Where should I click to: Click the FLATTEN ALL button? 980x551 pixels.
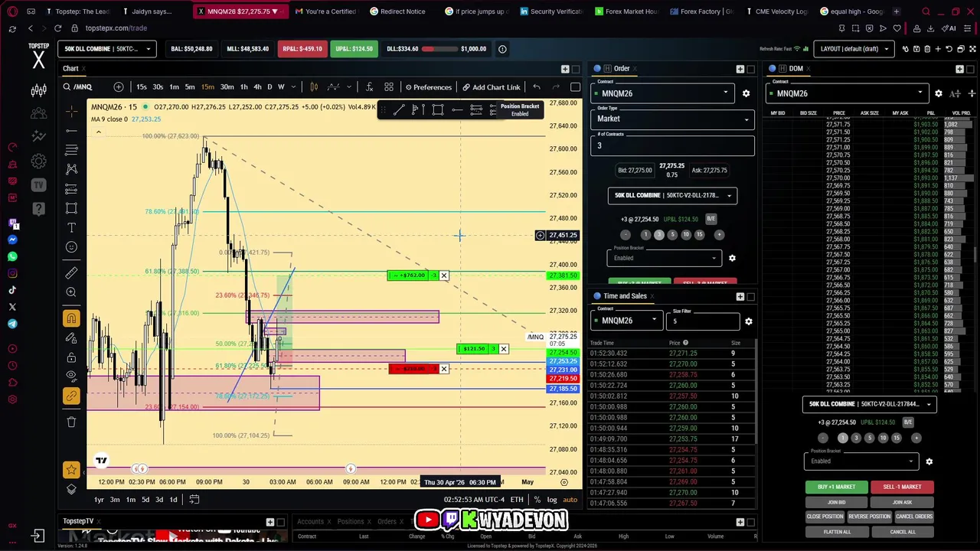click(837, 532)
